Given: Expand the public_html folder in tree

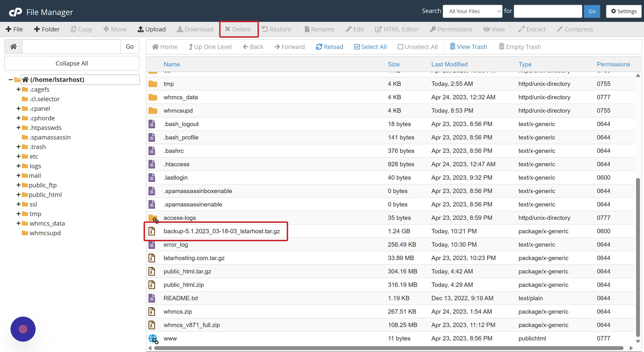Looking at the screenshot, I should coord(18,194).
